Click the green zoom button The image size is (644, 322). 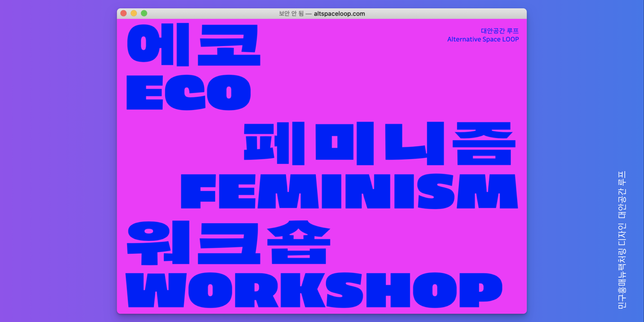143,13
